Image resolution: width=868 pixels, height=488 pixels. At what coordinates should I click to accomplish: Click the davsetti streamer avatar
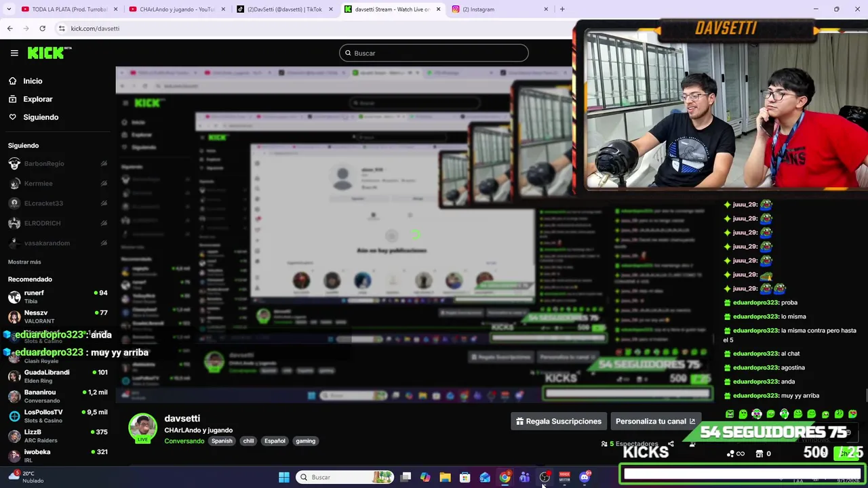click(x=142, y=428)
